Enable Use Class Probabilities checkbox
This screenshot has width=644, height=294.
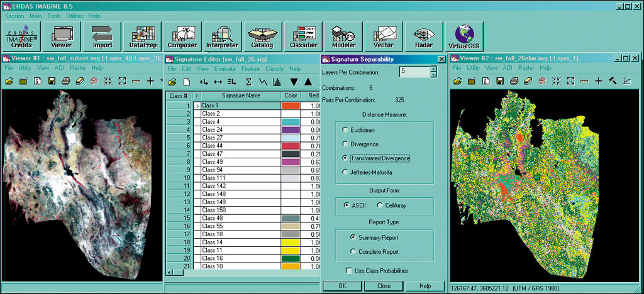[x=348, y=271]
